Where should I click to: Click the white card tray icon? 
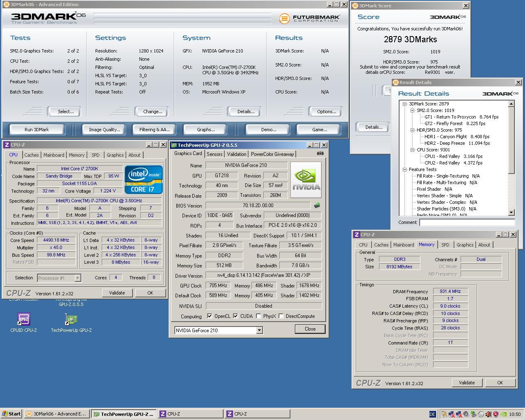click(x=481, y=414)
